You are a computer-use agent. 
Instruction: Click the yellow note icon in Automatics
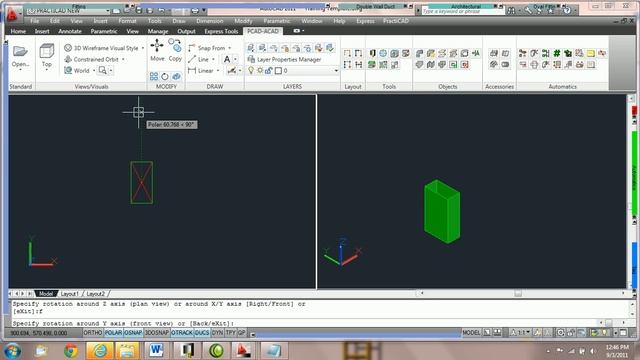591,53
